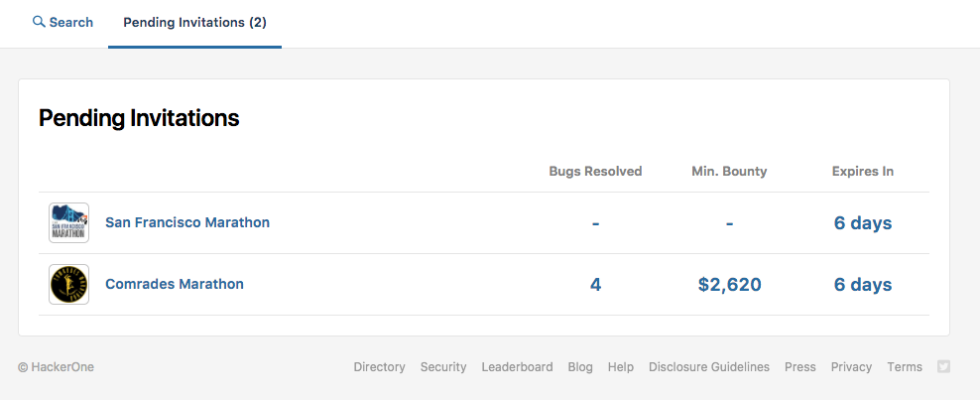Screen dimensions: 980x400
Task: Open the Comrades Marathon invitation link
Action: tap(175, 284)
